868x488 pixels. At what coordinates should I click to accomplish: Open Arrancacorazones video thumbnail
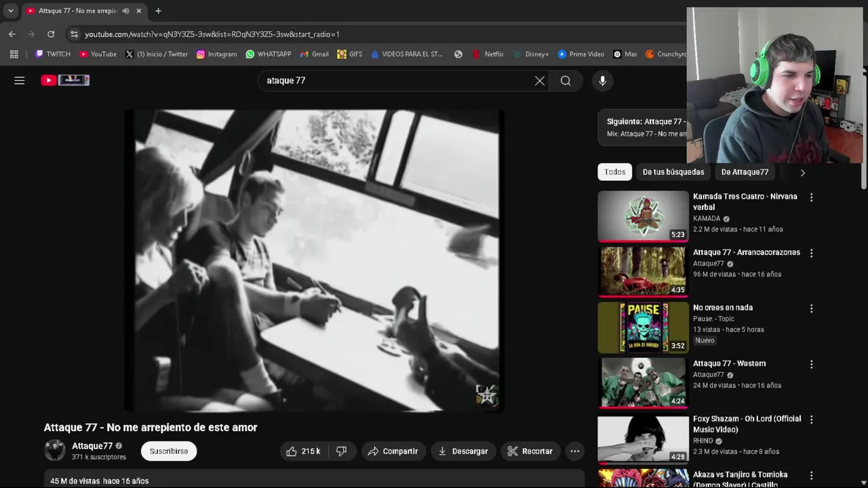click(x=643, y=272)
